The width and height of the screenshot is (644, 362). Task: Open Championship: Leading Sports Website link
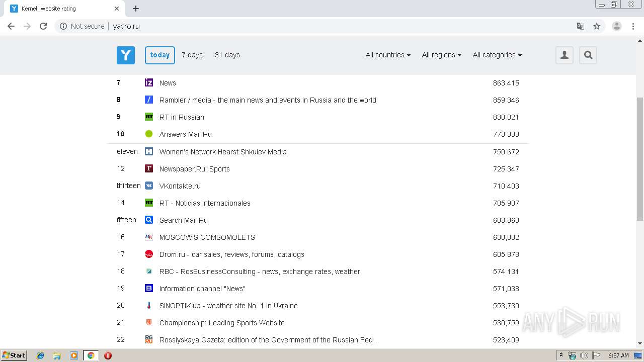click(x=222, y=323)
